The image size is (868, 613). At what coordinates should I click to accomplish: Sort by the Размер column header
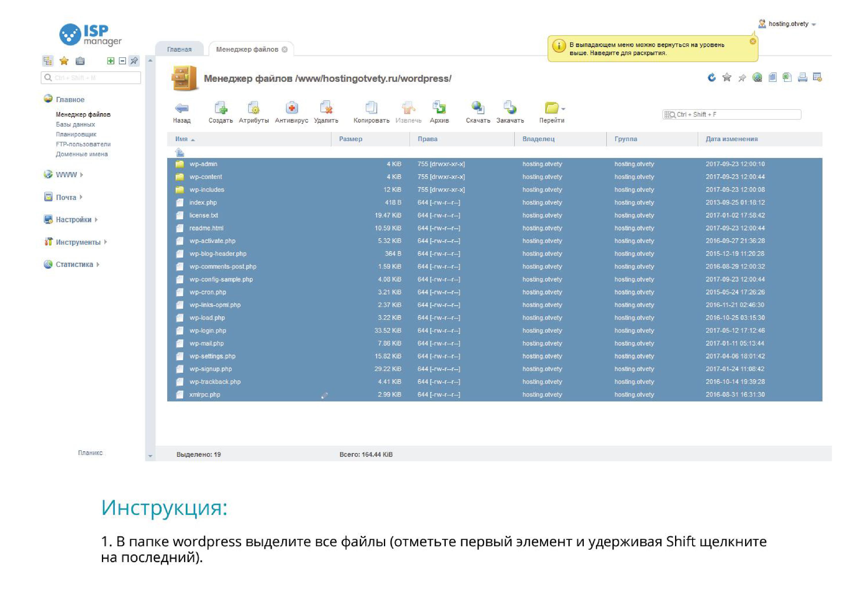pos(371,139)
